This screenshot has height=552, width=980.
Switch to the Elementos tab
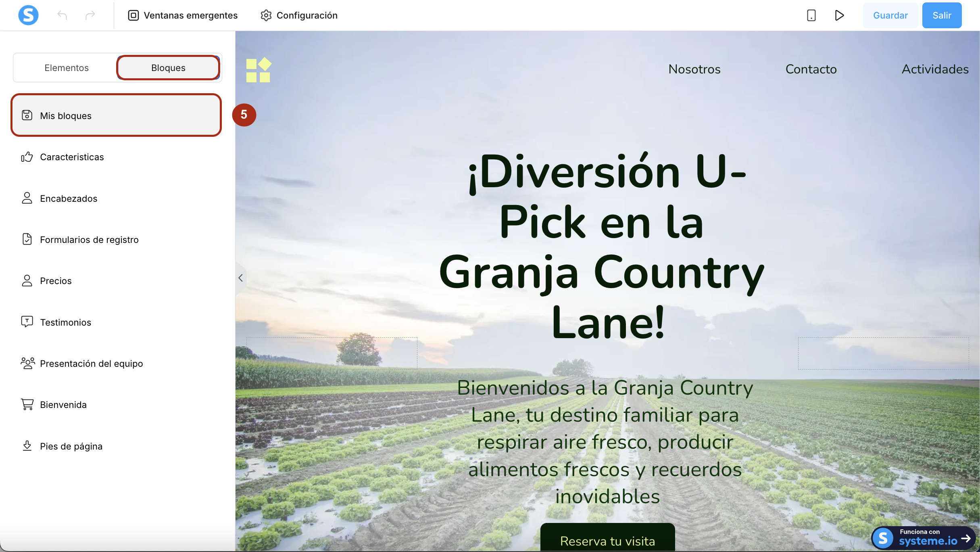pos(67,68)
